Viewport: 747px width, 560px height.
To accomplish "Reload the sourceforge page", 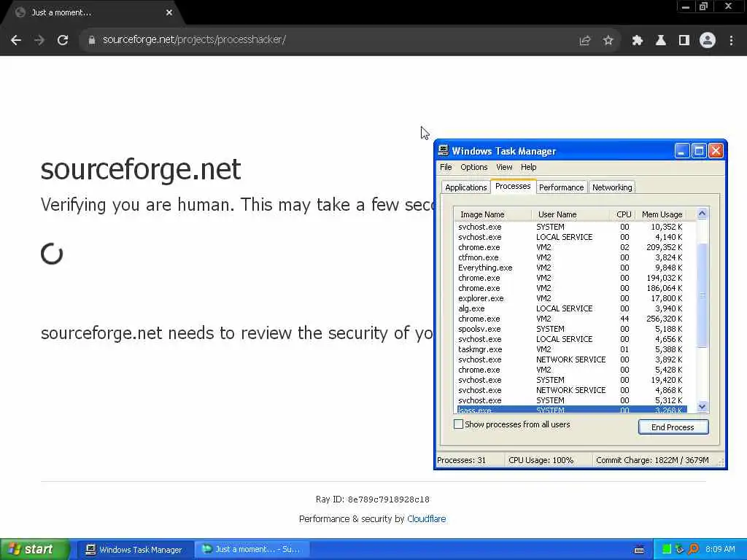I will (63, 40).
